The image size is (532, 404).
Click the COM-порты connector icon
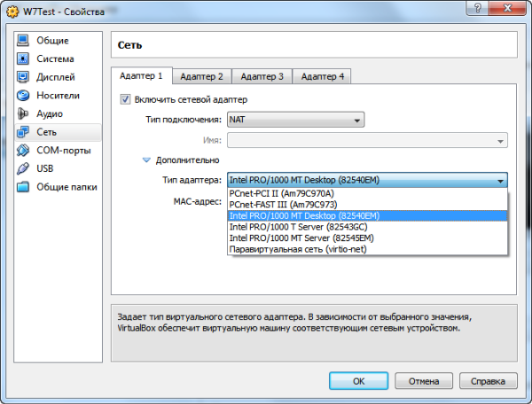click(23, 150)
